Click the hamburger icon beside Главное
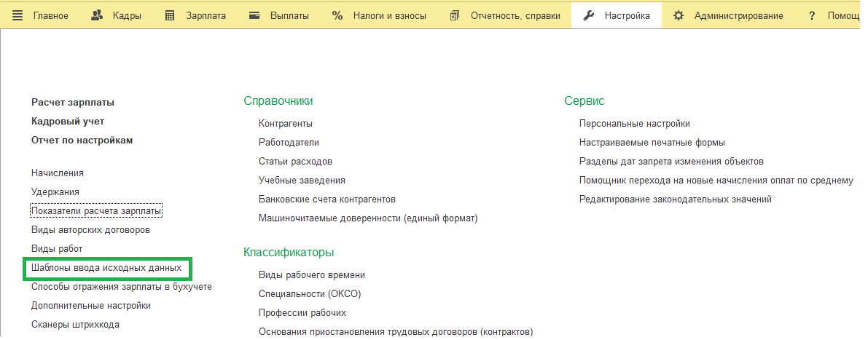 [x=17, y=15]
